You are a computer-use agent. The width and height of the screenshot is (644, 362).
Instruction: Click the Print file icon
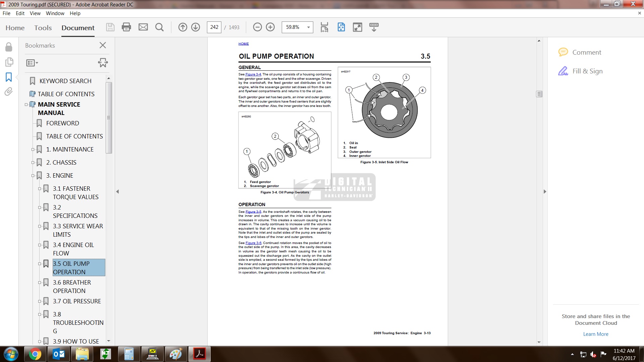126,27
